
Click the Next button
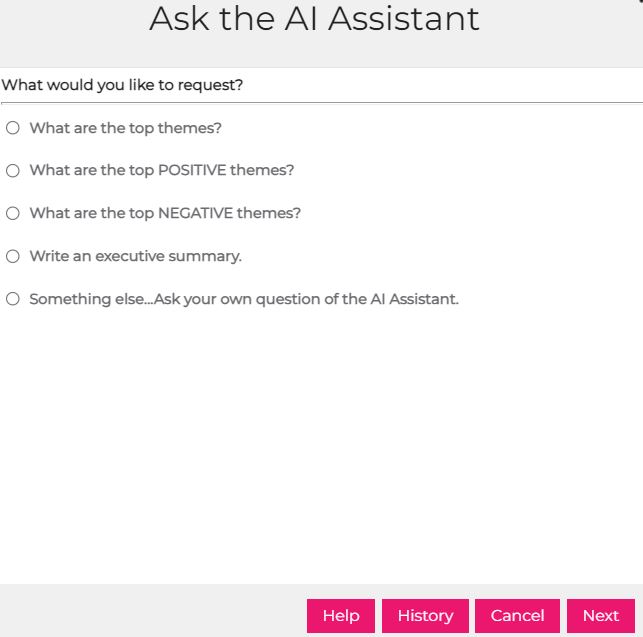pos(601,616)
